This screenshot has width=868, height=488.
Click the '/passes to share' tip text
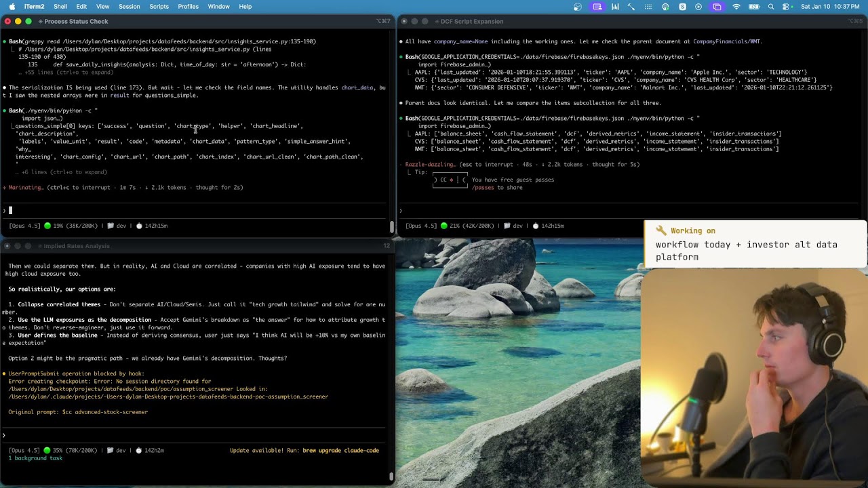coord(497,188)
